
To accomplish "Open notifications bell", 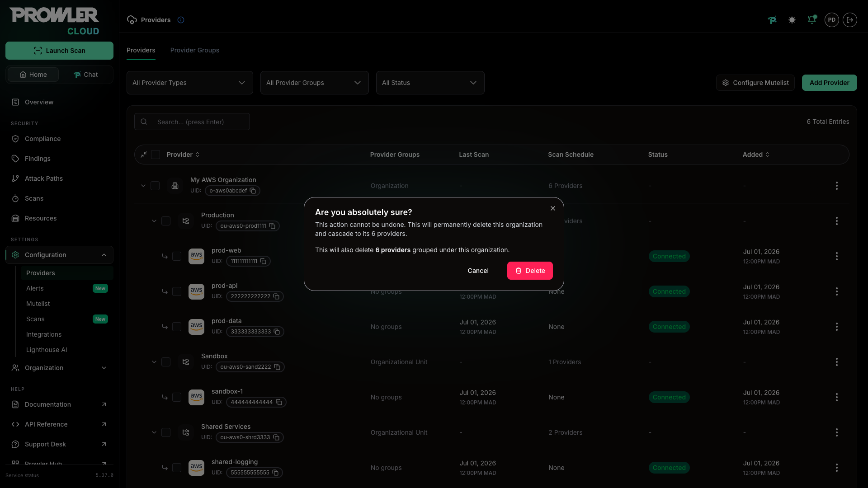I will coord(812,20).
